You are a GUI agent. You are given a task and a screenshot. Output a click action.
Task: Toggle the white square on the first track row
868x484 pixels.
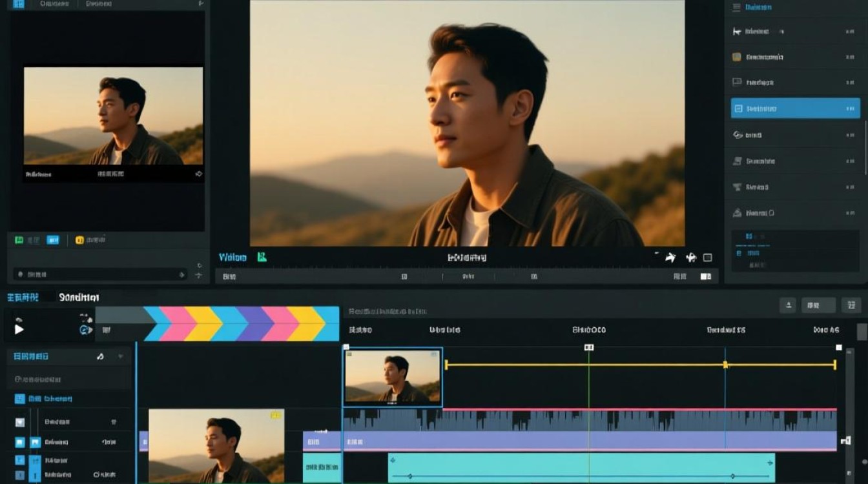[20, 422]
